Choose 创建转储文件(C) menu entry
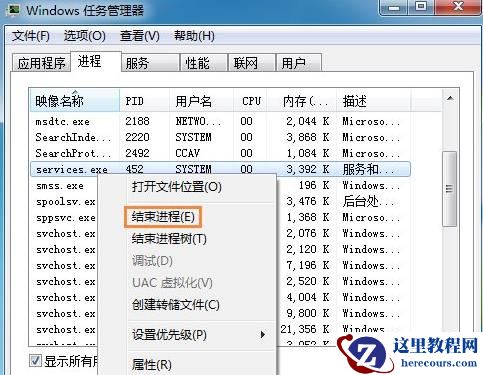Viewport: 483px width, 375px height. click(x=176, y=304)
